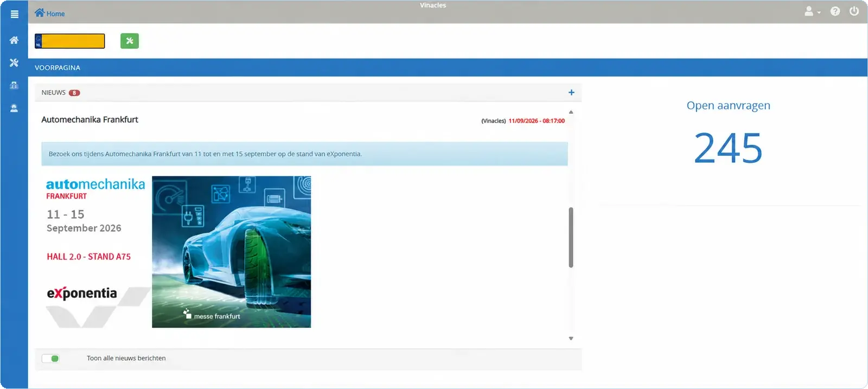The image size is (868, 389).
Task: Click the news scroll down arrow
Action: (571, 339)
